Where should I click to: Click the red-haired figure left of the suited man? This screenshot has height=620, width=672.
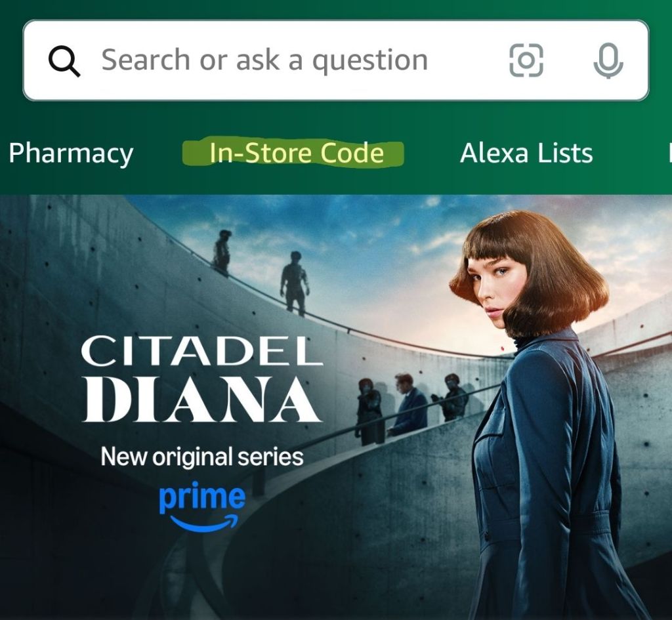point(369,412)
